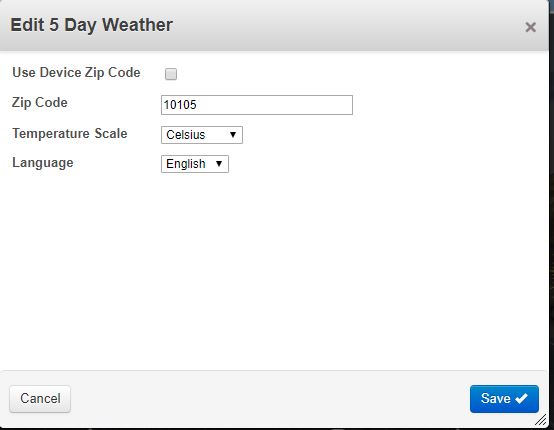The width and height of the screenshot is (554, 430).
Task: Click the Zip Code label text
Action: (x=40, y=103)
